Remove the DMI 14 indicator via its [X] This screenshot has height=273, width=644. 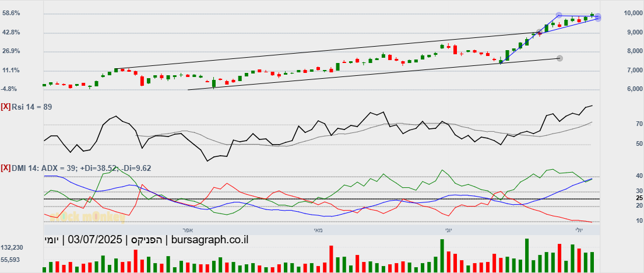tap(6, 168)
